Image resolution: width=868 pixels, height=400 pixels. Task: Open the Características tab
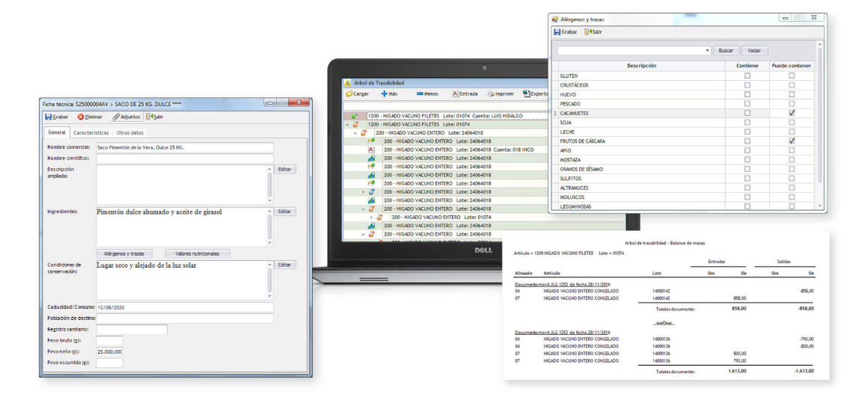[91, 133]
